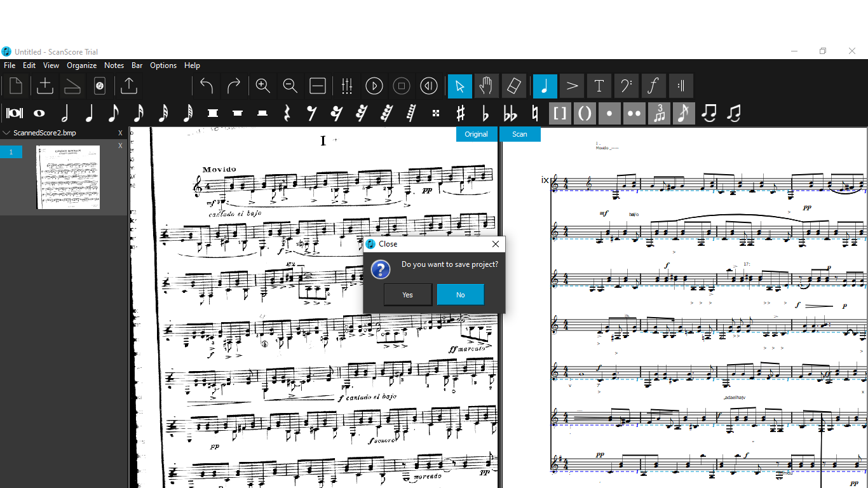Image resolution: width=868 pixels, height=488 pixels.
Task: Rewind playback to the beginning
Action: pos(429,86)
